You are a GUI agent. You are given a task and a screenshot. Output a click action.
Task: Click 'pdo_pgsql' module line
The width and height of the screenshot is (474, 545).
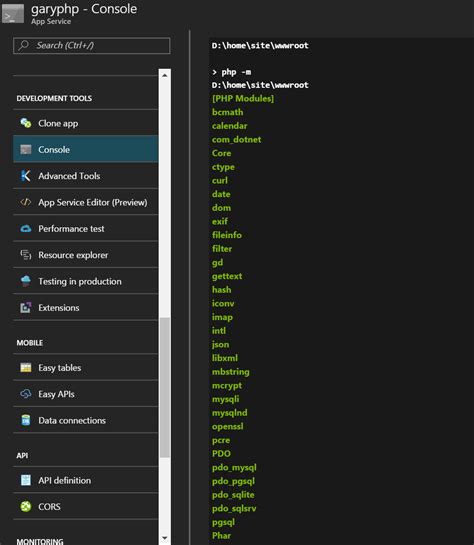click(x=233, y=481)
